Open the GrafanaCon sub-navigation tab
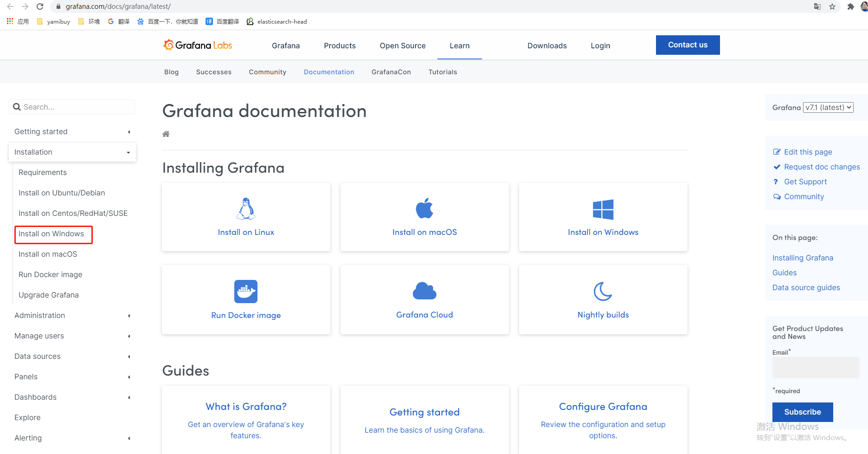The image size is (868, 454). (391, 72)
